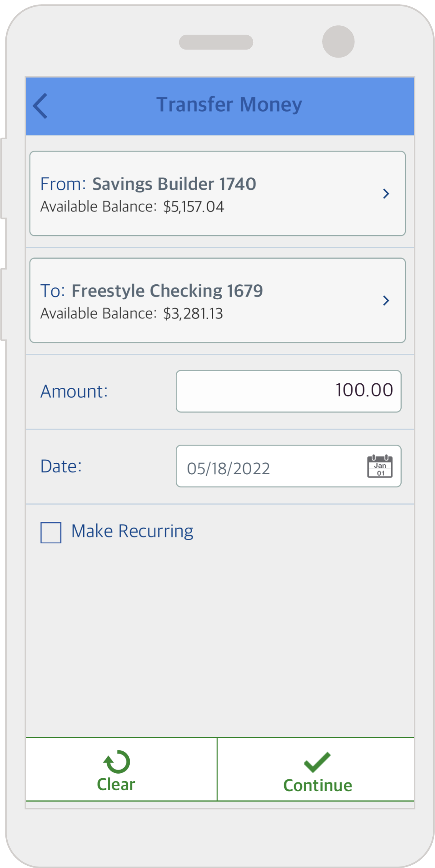Click the Date field showing 05/18/2022
This screenshot has width=435, height=868.
[x=269, y=468]
